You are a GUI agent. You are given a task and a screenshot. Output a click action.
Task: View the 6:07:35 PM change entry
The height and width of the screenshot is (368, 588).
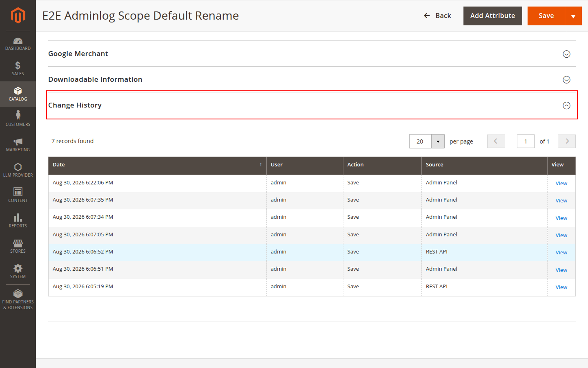pos(561,200)
